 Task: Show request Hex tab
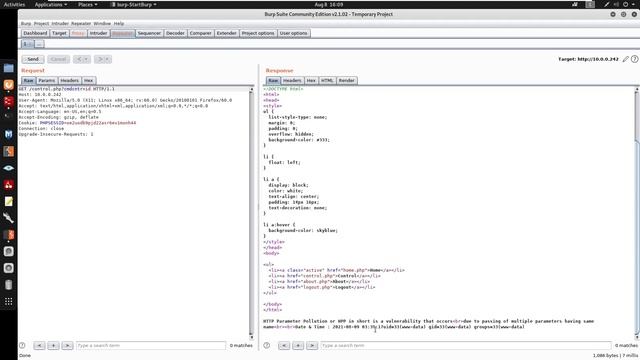(89, 80)
